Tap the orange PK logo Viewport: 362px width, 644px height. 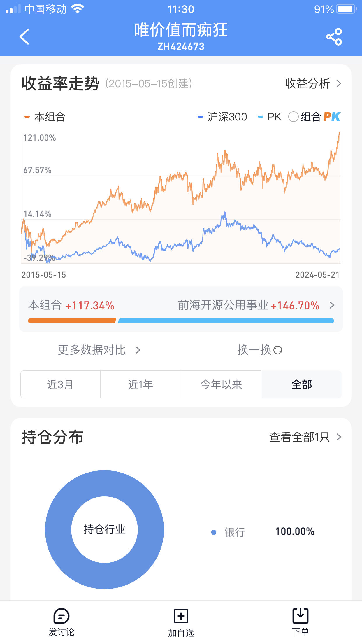[332, 117]
